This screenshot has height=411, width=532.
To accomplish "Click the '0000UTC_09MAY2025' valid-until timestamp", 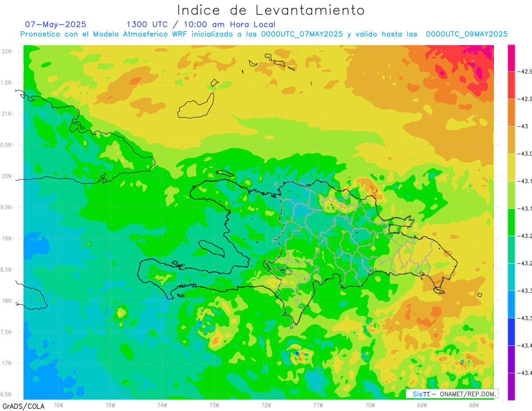I will [467, 34].
